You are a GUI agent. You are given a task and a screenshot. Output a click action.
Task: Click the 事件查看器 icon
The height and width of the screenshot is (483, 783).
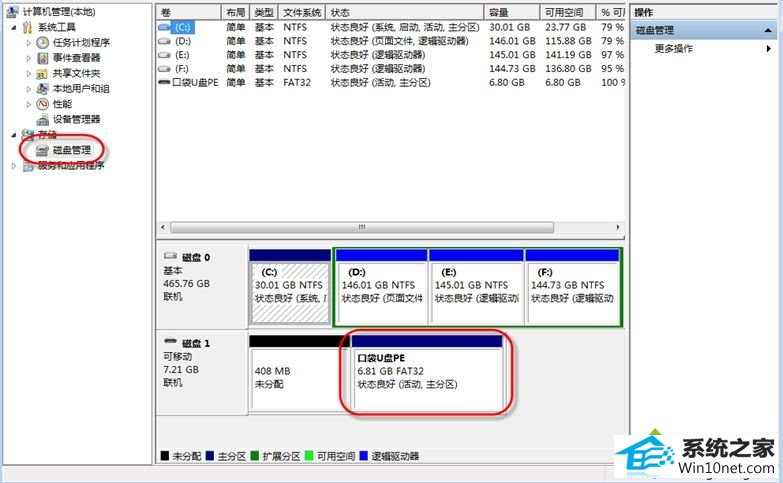43,58
